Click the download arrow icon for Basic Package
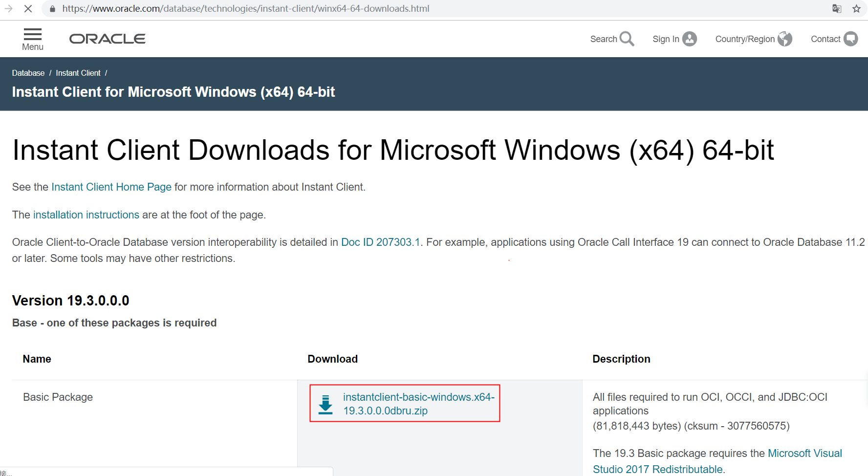The image size is (868, 476). click(x=325, y=405)
